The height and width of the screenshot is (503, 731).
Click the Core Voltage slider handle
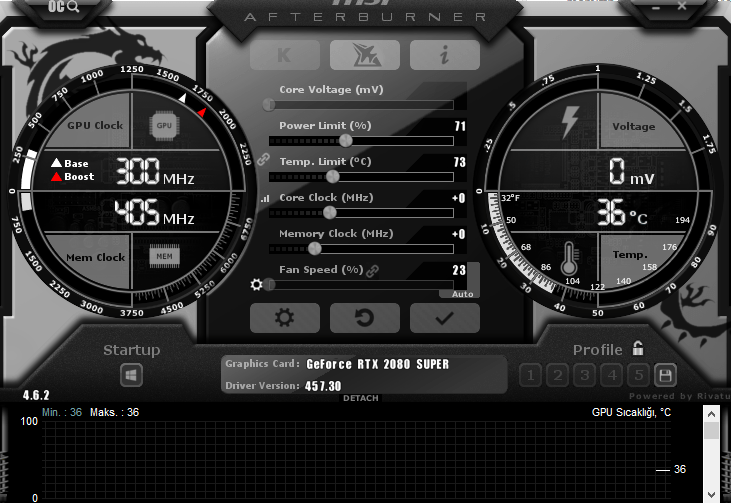pyautogui.click(x=269, y=105)
